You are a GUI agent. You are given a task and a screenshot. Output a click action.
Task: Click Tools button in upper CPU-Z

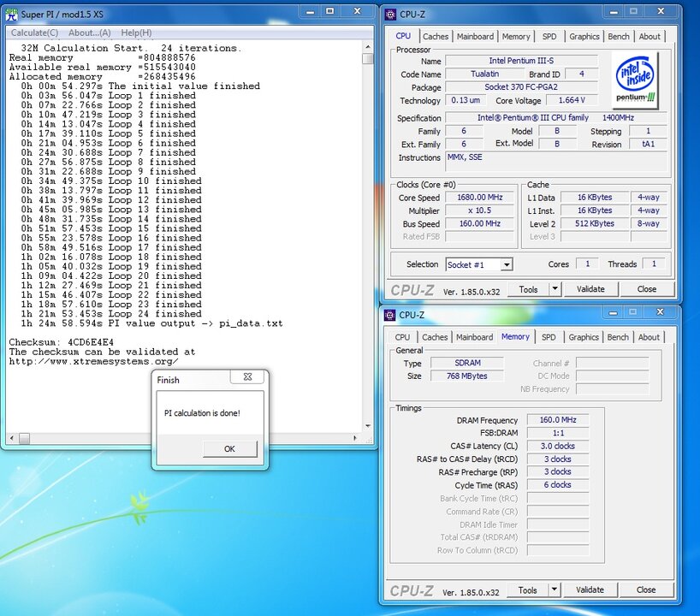click(x=528, y=289)
